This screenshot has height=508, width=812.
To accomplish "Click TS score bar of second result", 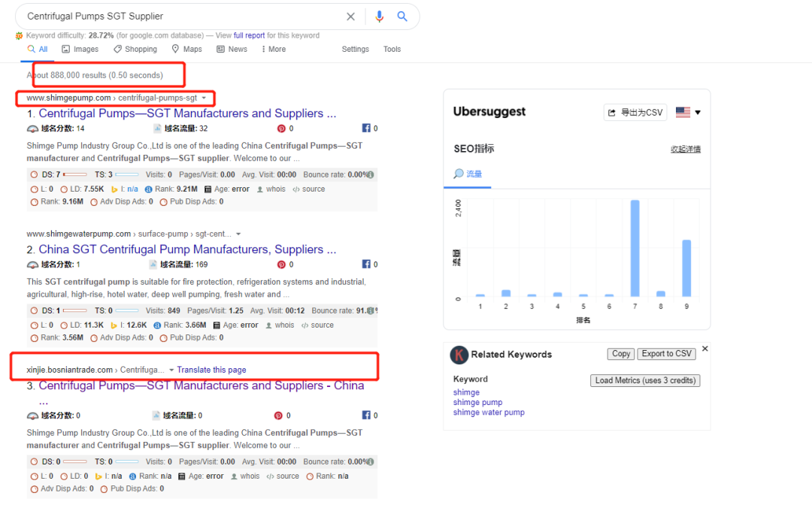I will point(127,310).
